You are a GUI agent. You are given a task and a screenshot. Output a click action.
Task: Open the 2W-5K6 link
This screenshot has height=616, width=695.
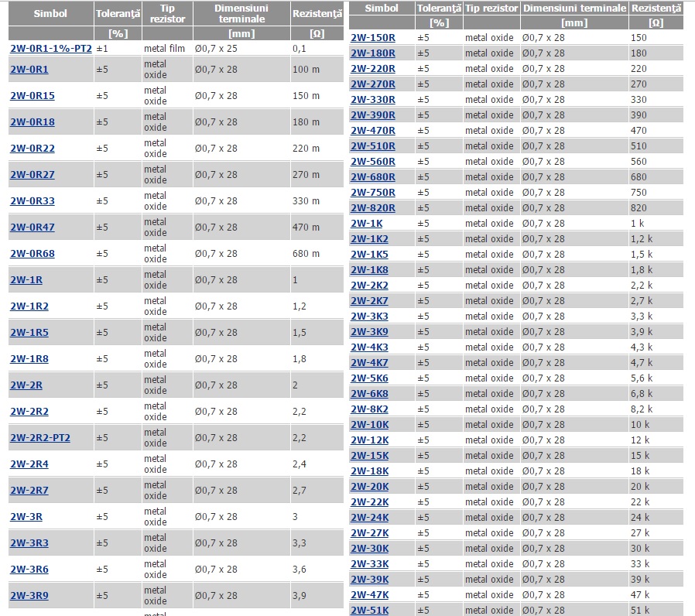pyautogui.click(x=370, y=378)
